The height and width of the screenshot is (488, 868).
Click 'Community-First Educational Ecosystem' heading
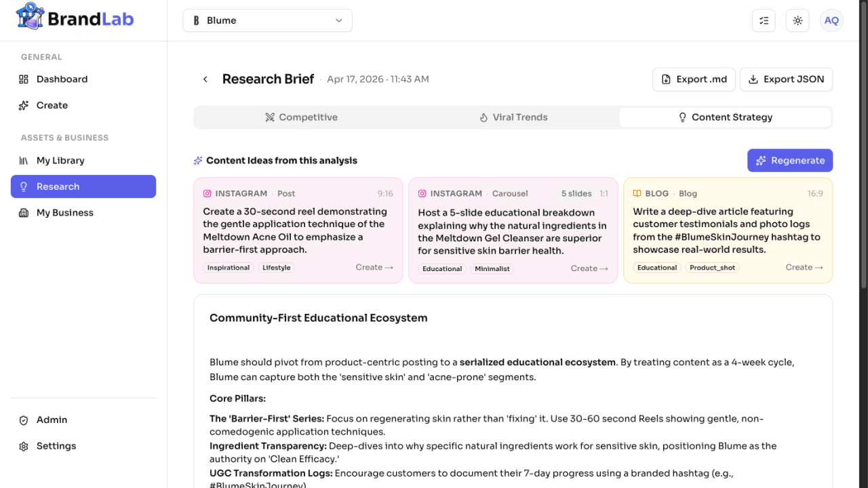tap(319, 318)
